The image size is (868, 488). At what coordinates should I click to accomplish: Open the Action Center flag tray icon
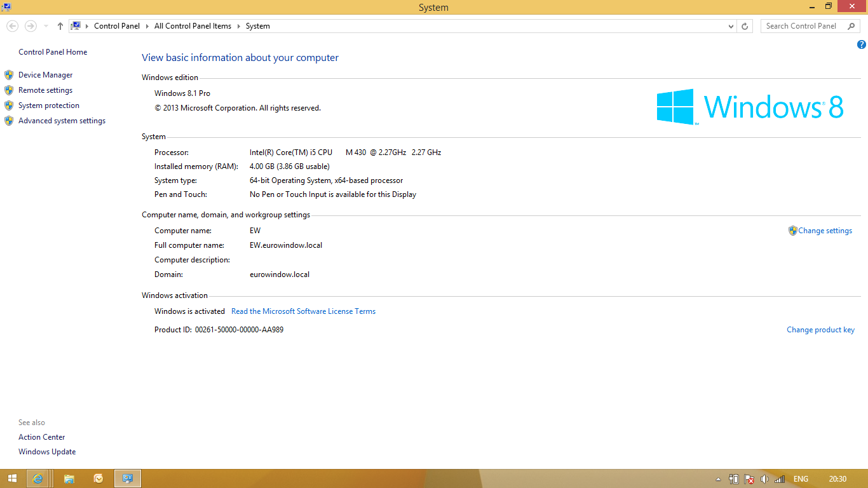(749, 479)
